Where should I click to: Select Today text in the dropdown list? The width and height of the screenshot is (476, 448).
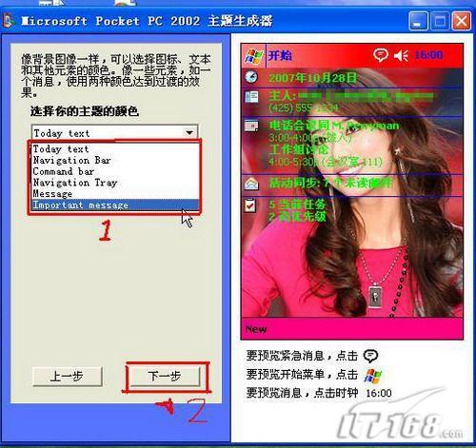tap(115, 148)
